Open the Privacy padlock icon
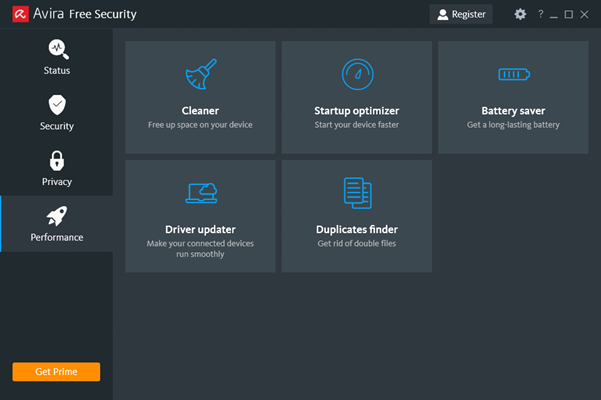Screen dimensions: 601x400 pos(57,161)
